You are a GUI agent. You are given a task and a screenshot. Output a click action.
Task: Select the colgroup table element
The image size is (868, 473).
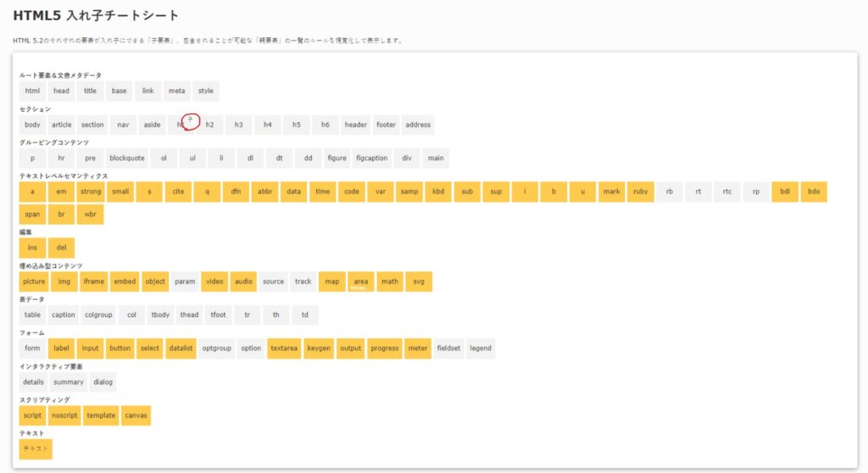coord(98,314)
